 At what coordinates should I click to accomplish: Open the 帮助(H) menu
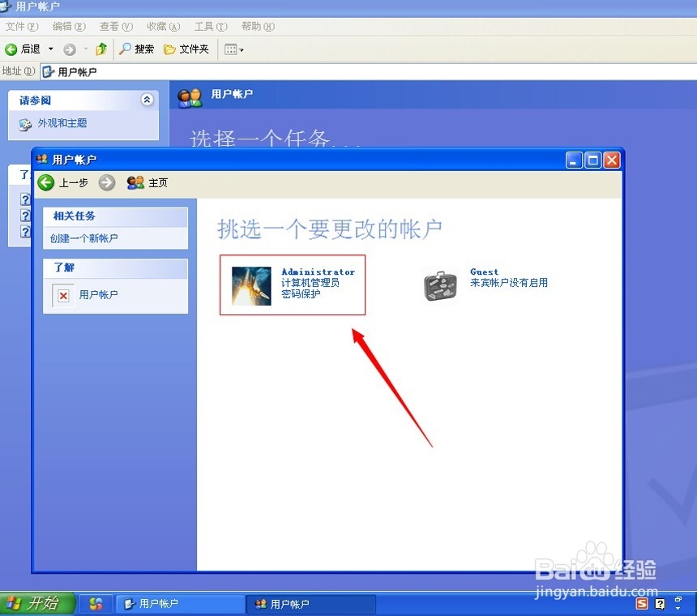pos(258,27)
